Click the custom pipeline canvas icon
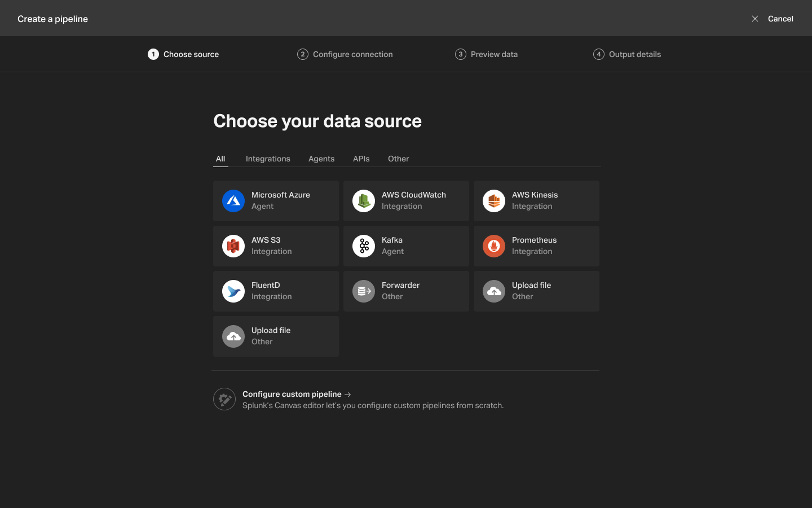The height and width of the screenshot is (508, 812). tap(224, 400)
